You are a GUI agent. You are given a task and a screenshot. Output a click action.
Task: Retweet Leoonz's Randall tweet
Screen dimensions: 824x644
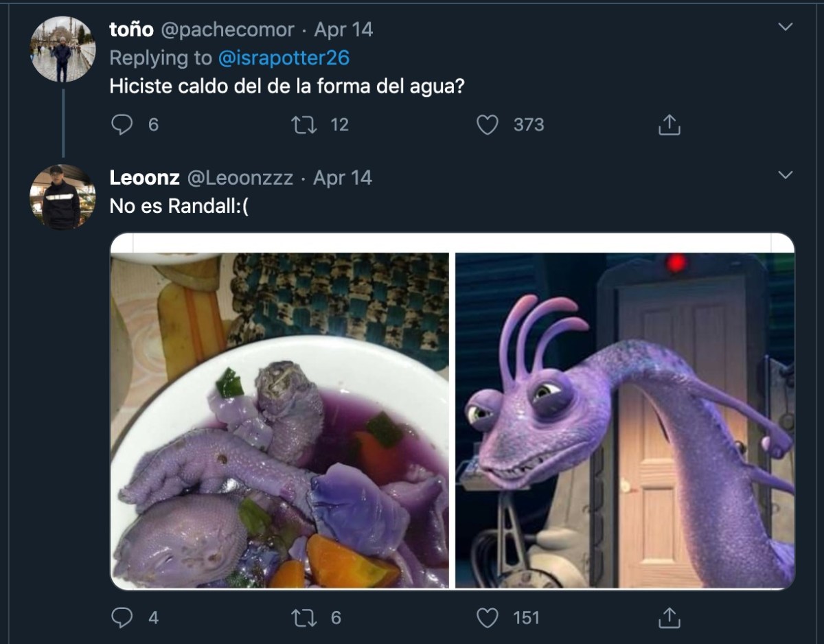point(301,618)
